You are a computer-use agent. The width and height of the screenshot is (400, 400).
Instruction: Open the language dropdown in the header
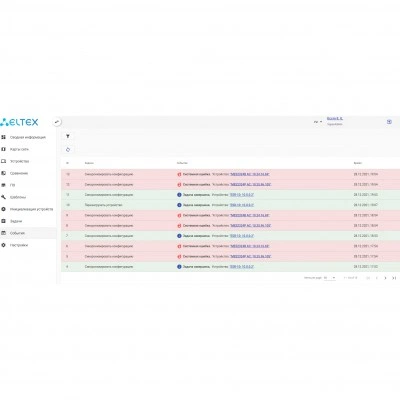pos(318,122)
